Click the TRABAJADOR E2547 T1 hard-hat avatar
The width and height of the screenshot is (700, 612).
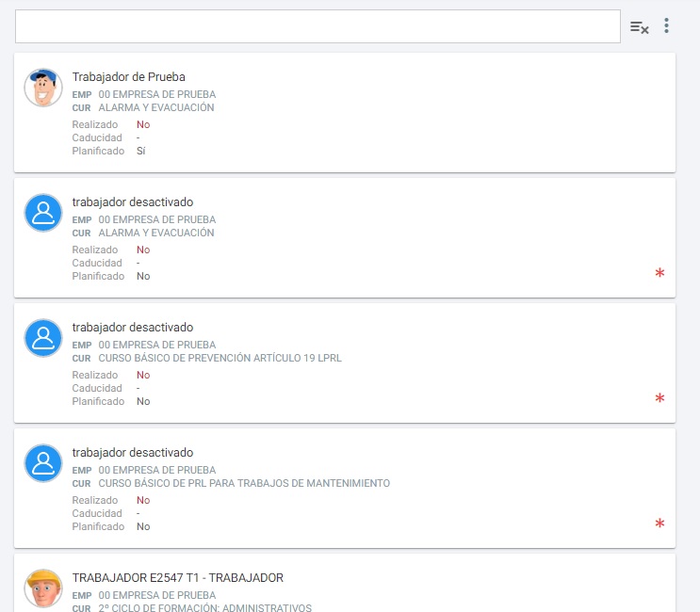click(x=43, y=588)
